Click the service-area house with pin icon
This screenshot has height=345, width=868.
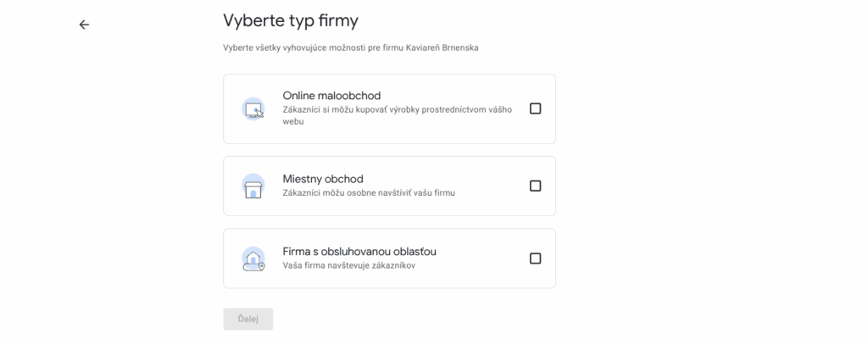pyautogui.click(x=253, y=259)
